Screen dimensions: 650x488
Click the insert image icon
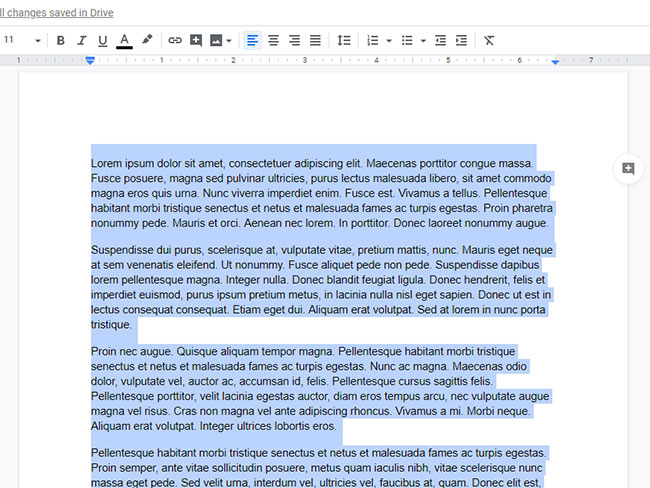coord(216,40)
